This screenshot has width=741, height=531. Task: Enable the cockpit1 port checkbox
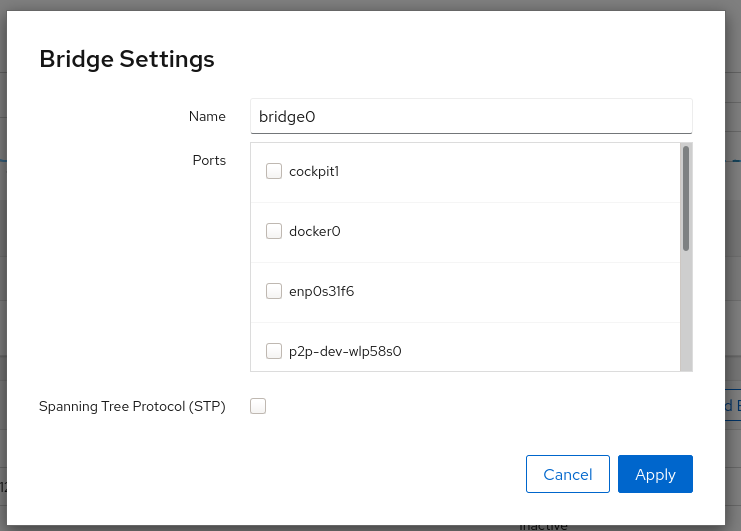click(x=274, y=171)
